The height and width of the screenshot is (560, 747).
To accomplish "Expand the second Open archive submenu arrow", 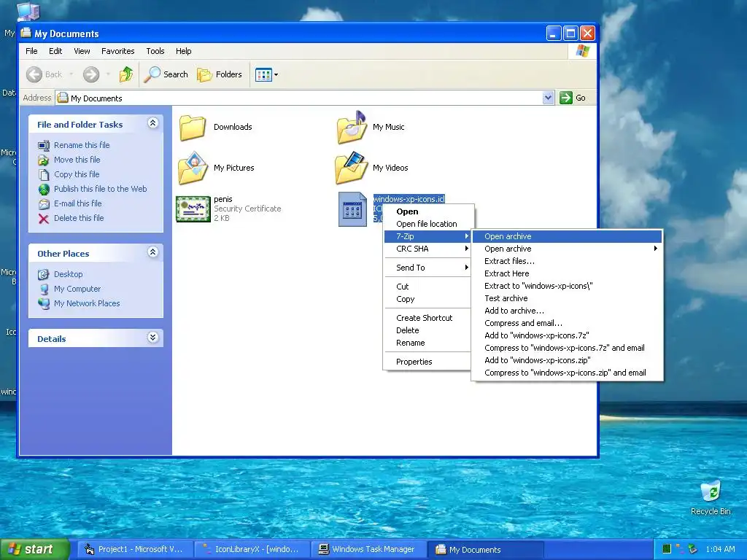I will point(656,249).
